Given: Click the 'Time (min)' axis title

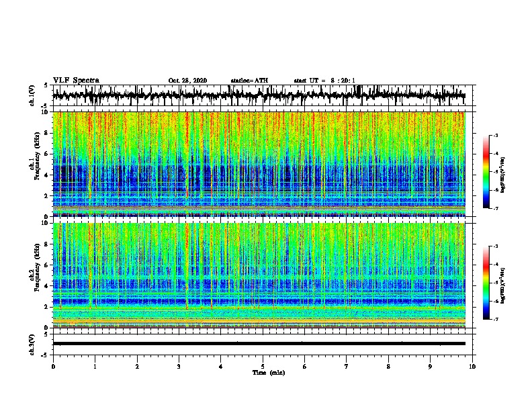Looking at the screenshot, I should (x=269, y=373).
